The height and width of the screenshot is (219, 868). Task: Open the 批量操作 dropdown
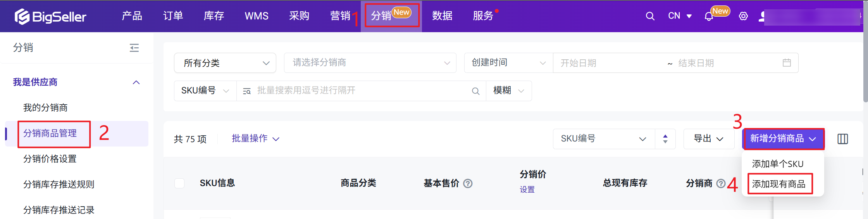pyautogui.click(x=255, y=139)
